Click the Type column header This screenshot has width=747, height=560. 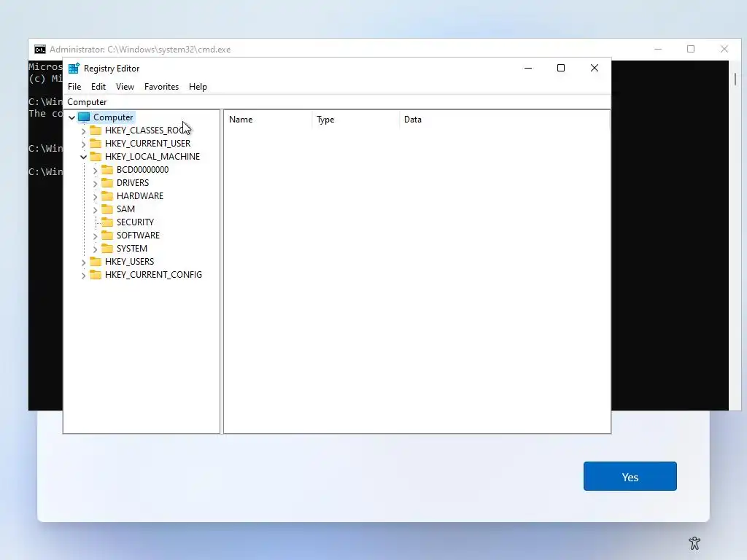click(356, 120)
